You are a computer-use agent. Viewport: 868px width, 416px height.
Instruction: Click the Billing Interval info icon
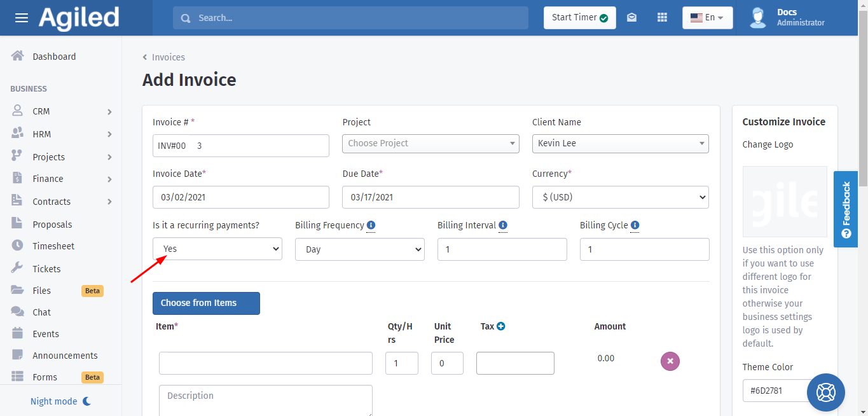pyautogui.click(x=503, y=225)
